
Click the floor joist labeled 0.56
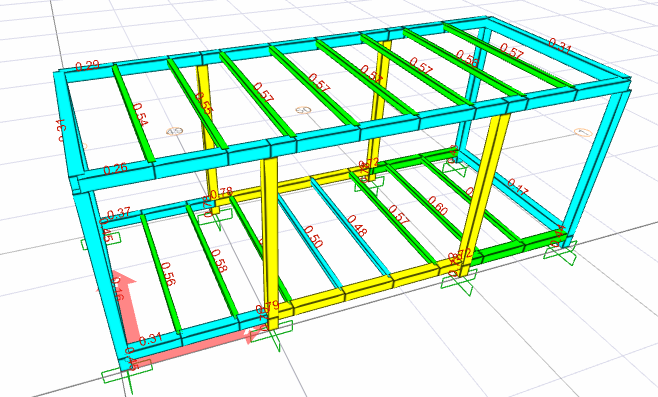[161, 272]
